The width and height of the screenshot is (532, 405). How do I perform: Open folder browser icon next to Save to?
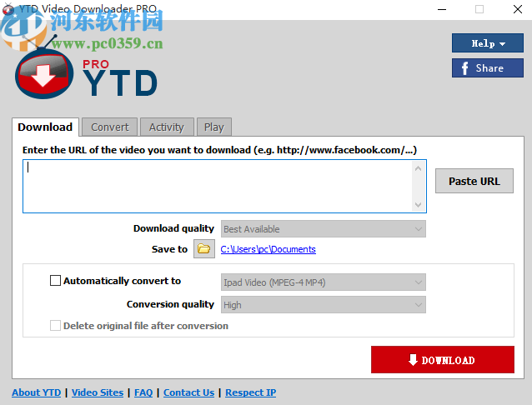pos(204,249)
